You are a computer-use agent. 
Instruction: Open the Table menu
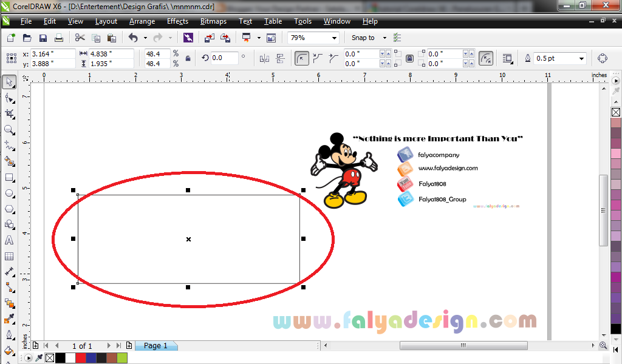click(x=273, y=21)
